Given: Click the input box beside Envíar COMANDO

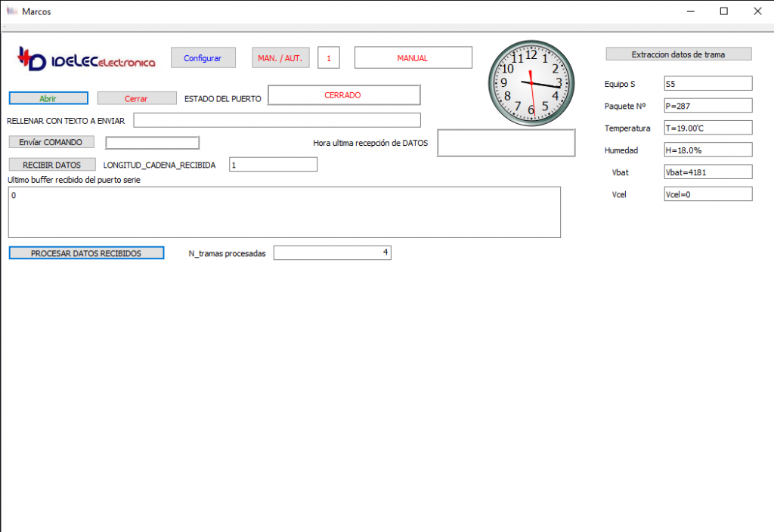Looking at the screenshot, I should pos(152,143).
